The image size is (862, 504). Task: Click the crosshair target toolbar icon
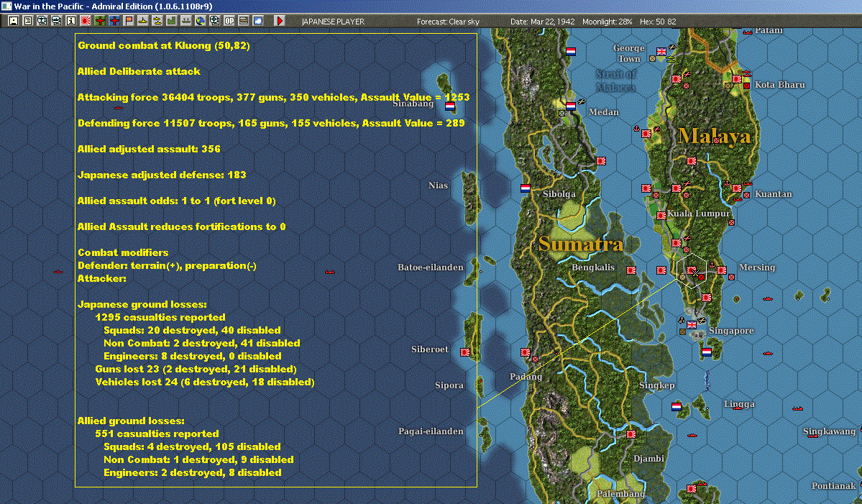tap(214, 21)
